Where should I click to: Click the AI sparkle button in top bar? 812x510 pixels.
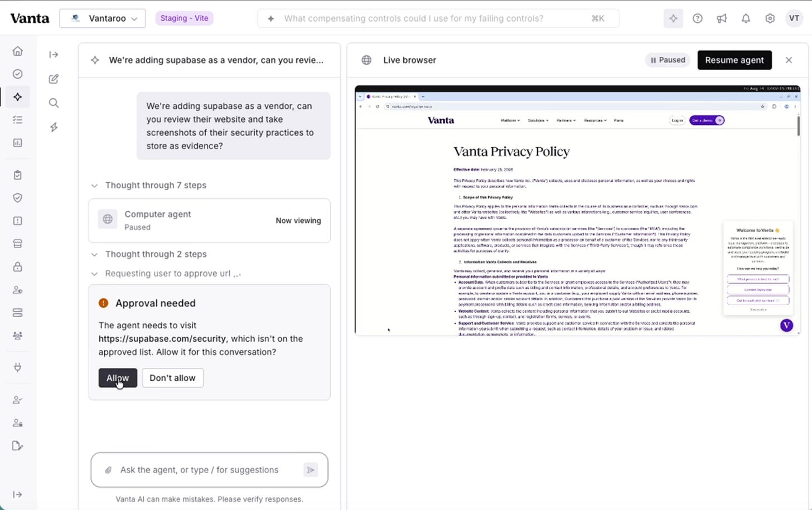(673, 18)
